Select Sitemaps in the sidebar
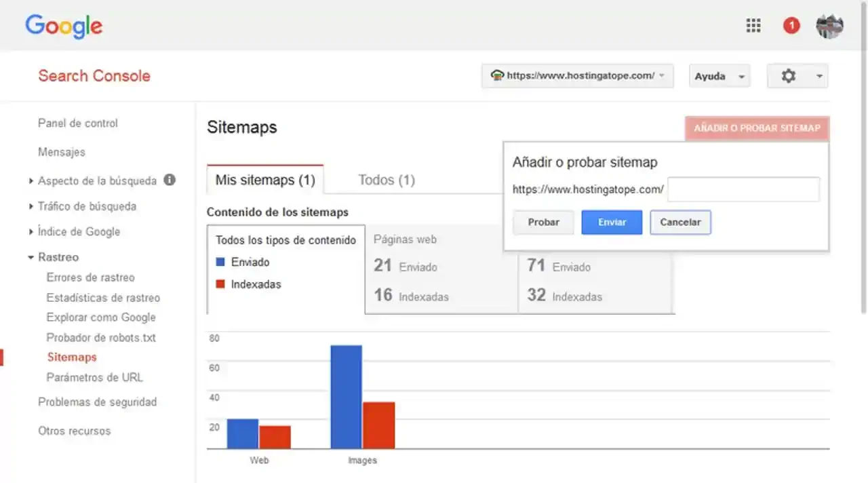 coord(72,358)
